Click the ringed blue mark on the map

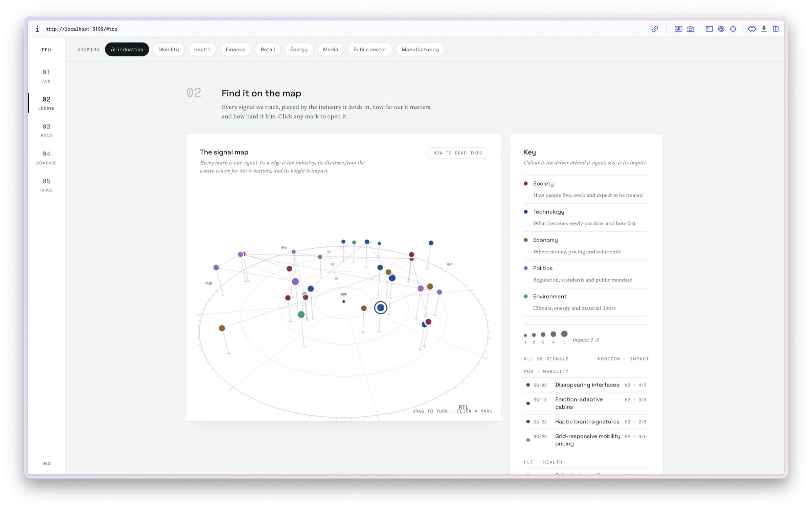point(381,308)
